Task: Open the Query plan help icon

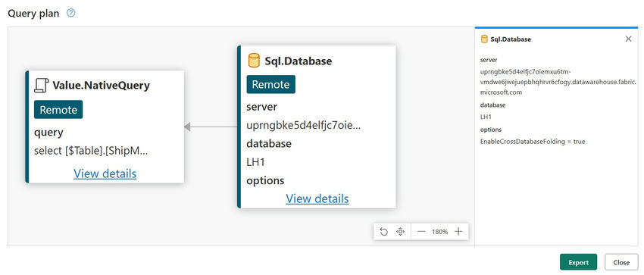Action: (70, 13)
